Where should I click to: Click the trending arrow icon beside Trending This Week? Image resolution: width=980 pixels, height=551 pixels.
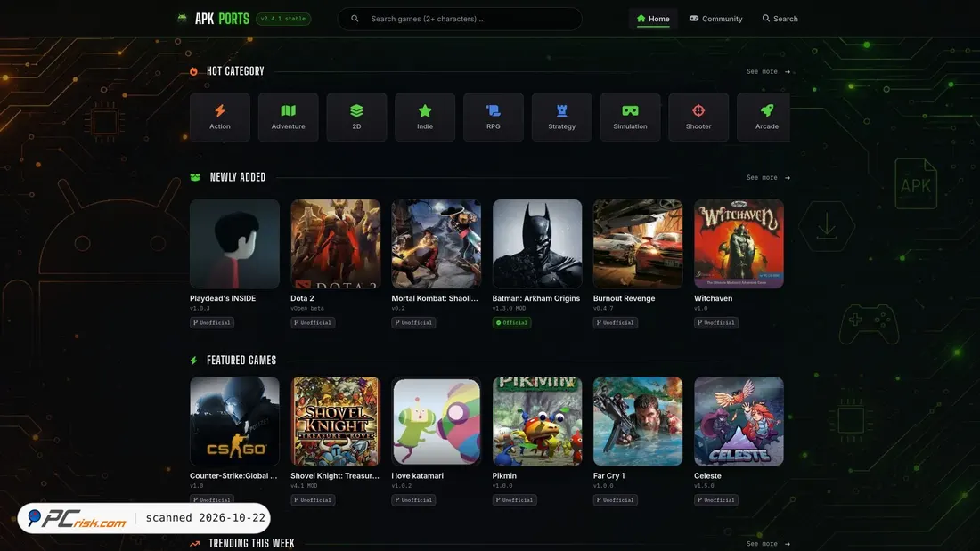[x=195, y=544]
